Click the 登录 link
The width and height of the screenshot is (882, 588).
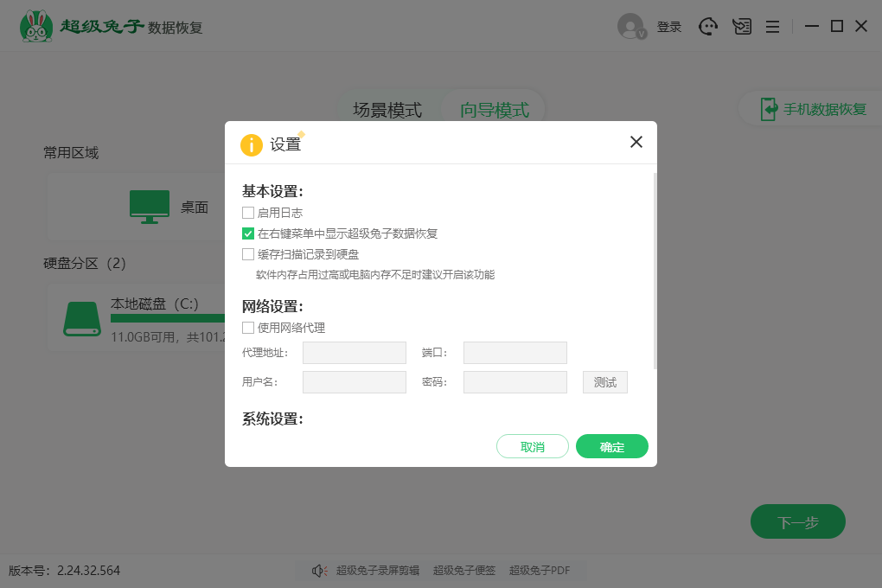[x=669, y=27]
